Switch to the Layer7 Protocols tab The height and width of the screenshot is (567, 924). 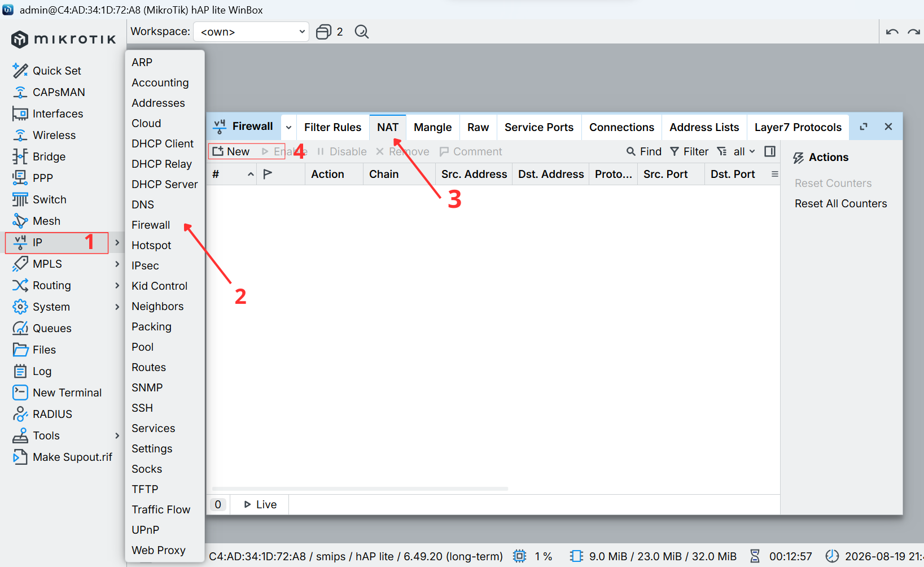pos(798,127)
